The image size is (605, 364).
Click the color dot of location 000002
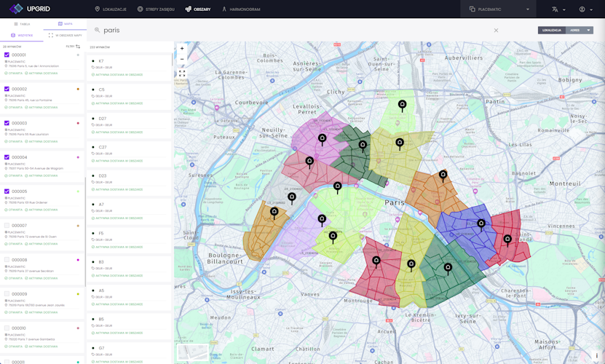click(78, 90)
